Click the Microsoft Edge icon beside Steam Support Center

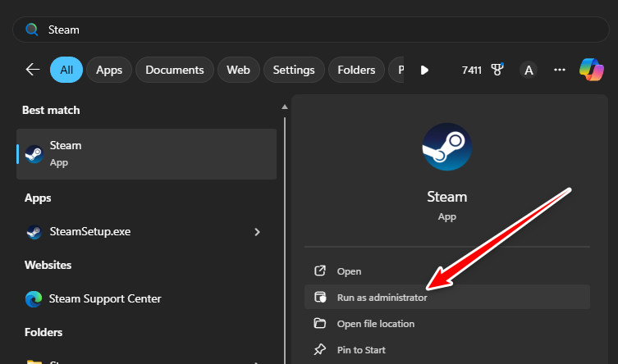34,298
